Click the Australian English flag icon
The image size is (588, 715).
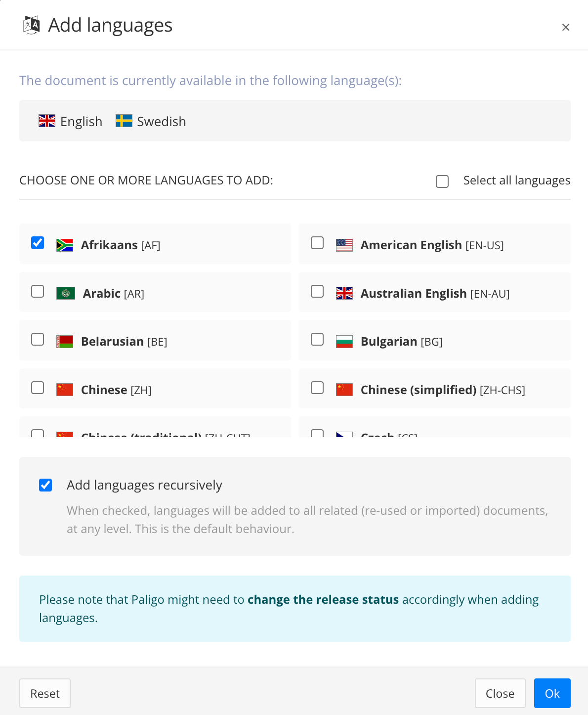point(344,292)
